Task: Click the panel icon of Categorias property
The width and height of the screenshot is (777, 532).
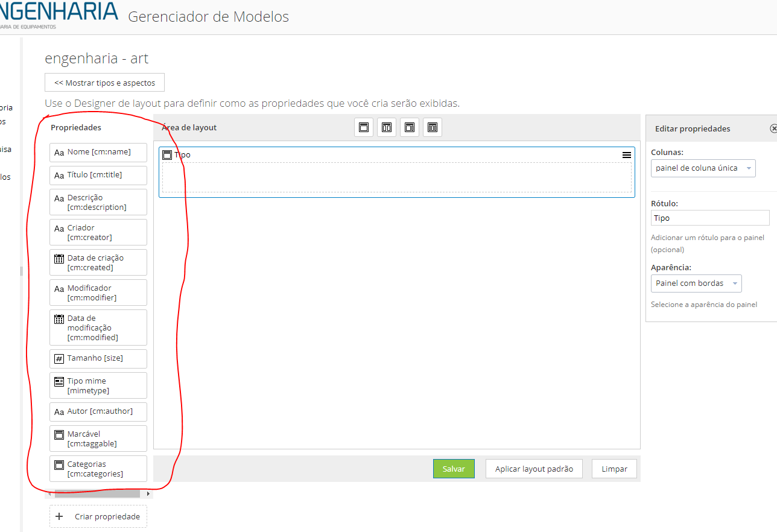Action: [x=59, y=465]
